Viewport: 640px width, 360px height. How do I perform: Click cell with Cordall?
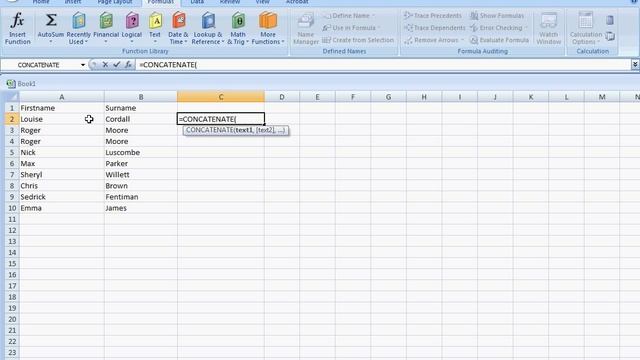[141, 119]
